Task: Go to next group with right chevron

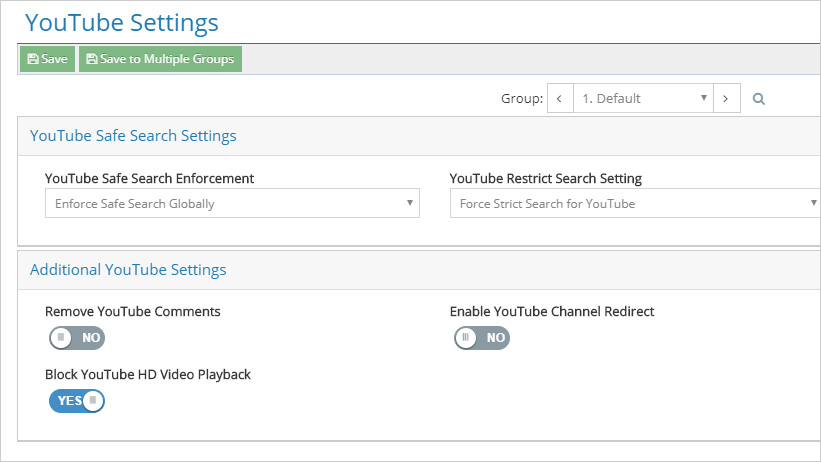Action: pos(727,98)
